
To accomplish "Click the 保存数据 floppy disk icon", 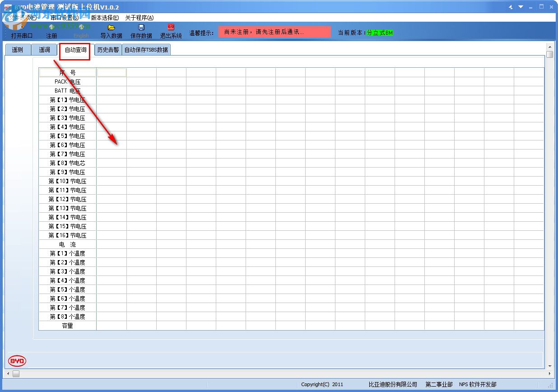I will click(x=141, y=28).
